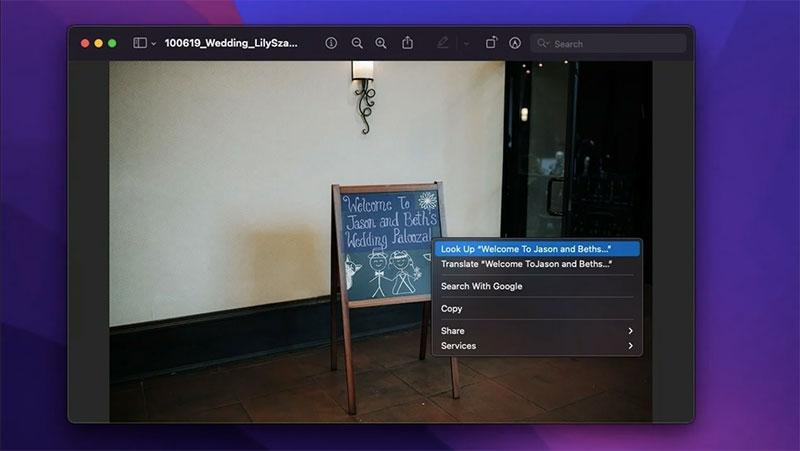The width and height of the screenshot is (800, 451).
Task: Show the image info inspector
Action: click(331, 43)
